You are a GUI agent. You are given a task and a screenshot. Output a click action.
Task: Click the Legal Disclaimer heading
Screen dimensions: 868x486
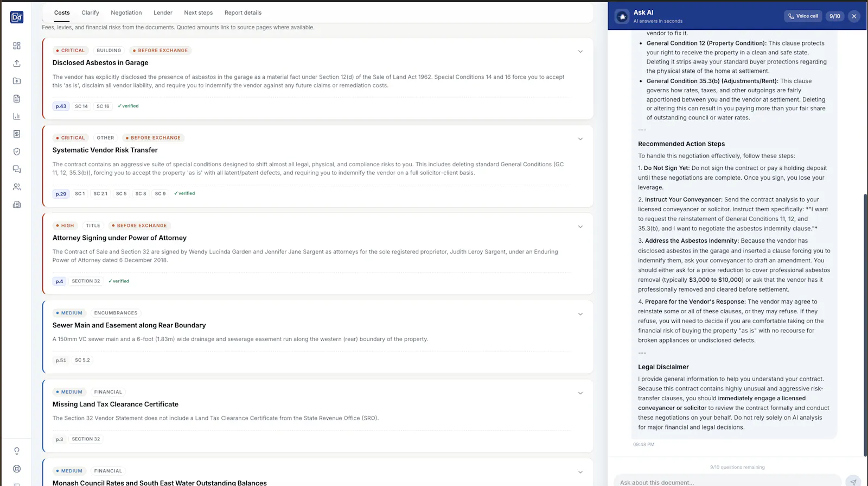(x=663, y=367)
